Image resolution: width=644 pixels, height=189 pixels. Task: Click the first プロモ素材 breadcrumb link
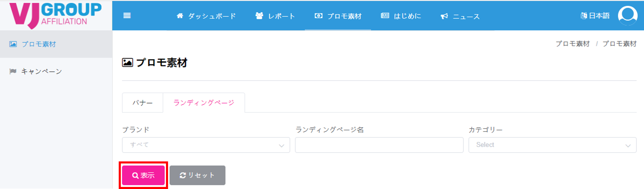tap(573, 44)
